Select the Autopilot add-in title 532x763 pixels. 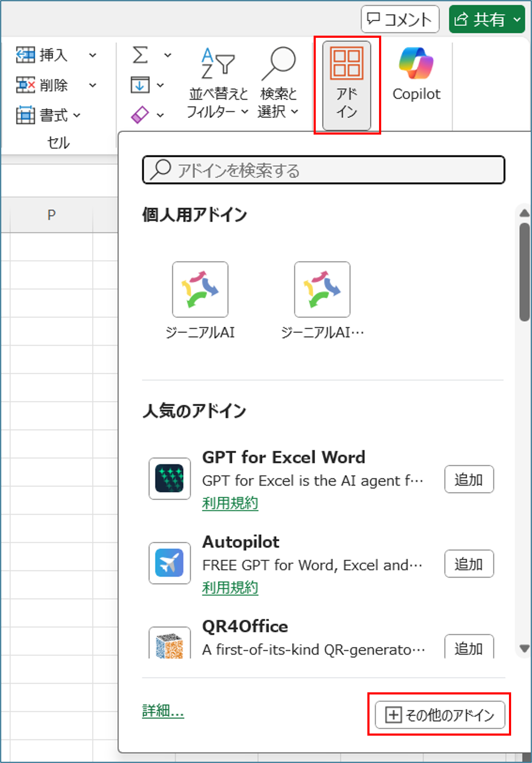[241, 542]
